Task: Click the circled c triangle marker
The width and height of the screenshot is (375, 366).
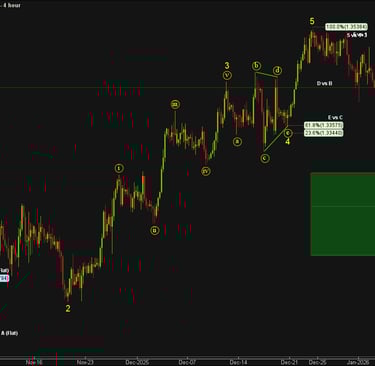Action: click(x=265, y=158)
